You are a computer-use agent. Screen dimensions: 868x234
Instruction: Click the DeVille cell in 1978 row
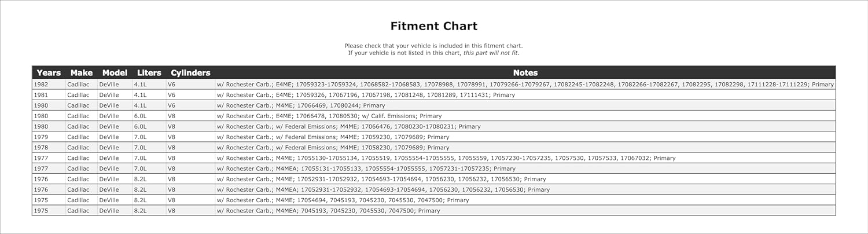point(108,148)
